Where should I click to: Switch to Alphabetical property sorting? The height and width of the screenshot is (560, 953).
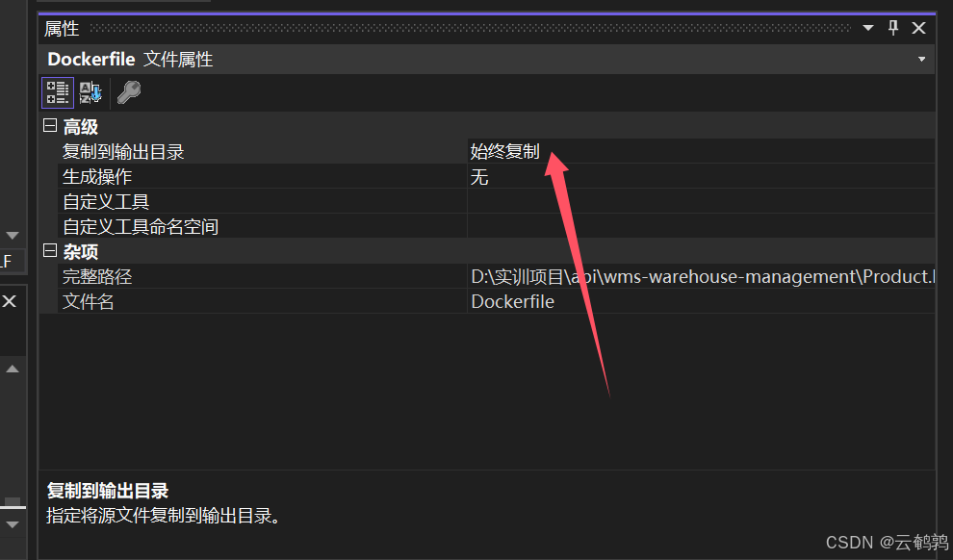[x=90, y=91]
